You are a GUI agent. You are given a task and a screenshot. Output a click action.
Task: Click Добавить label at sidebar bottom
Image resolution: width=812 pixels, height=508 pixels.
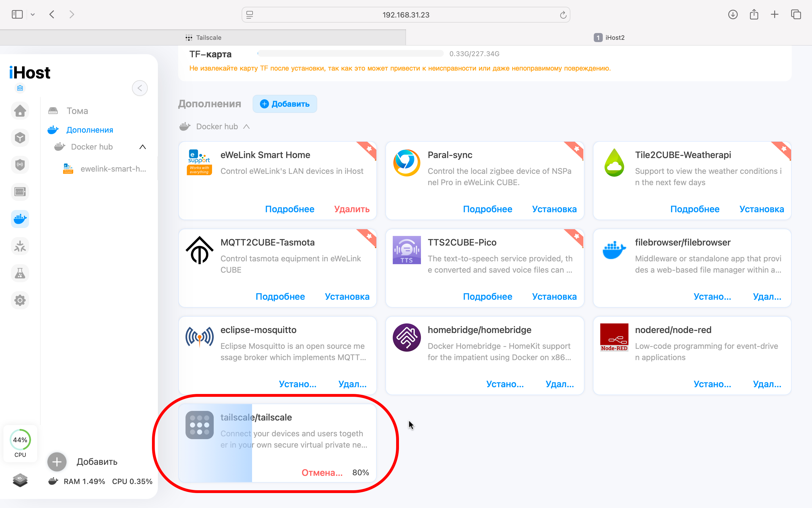coord(97,462)
